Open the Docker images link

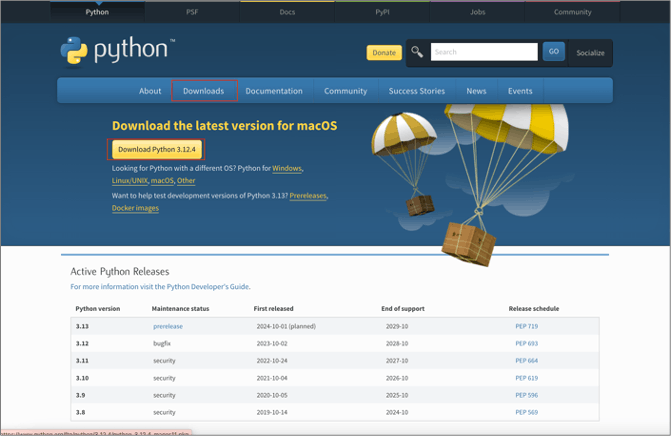pyautogui.click(x=135, y=208)
